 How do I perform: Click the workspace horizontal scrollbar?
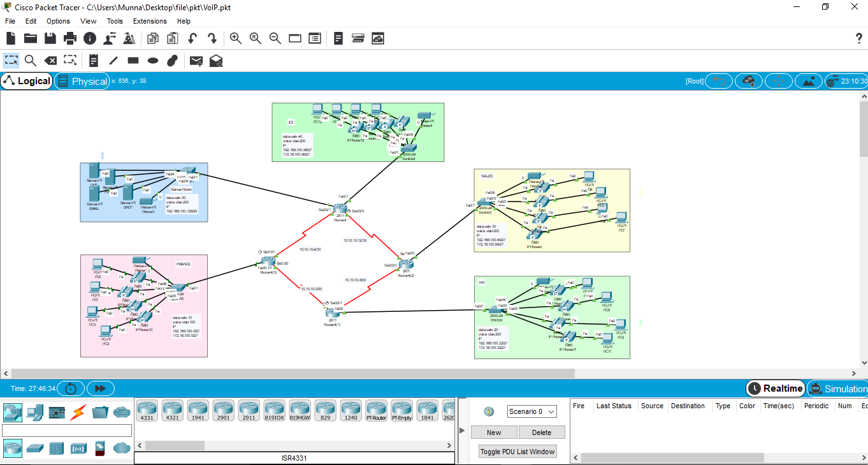coord(293,373)
